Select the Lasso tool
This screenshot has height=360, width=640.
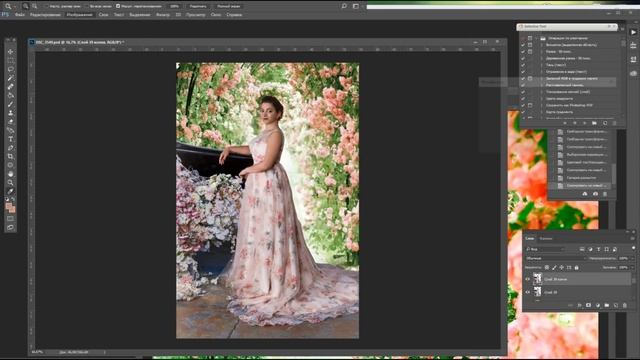(x=10, y=69)
